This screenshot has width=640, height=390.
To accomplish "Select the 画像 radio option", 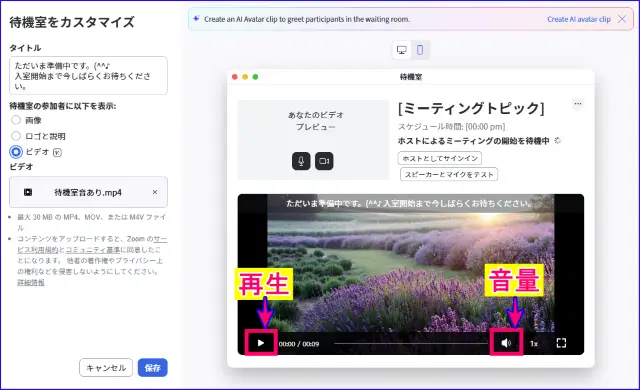I will coord(16,120).
